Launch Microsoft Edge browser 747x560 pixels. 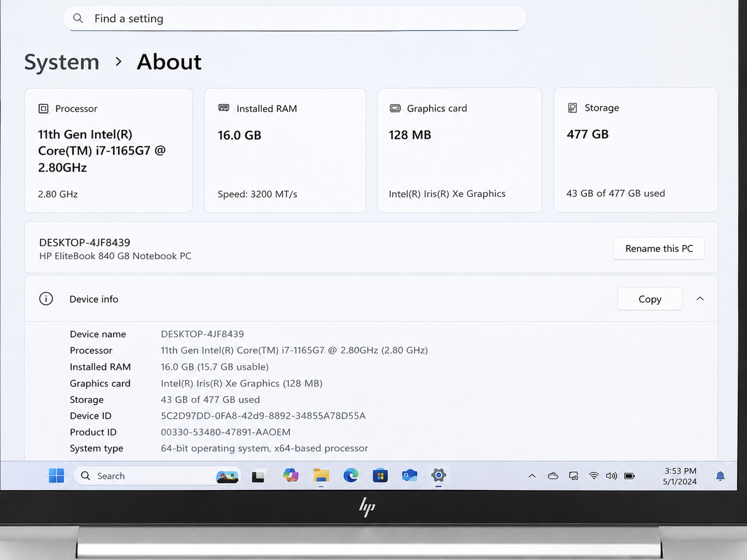tap(351, 476)
